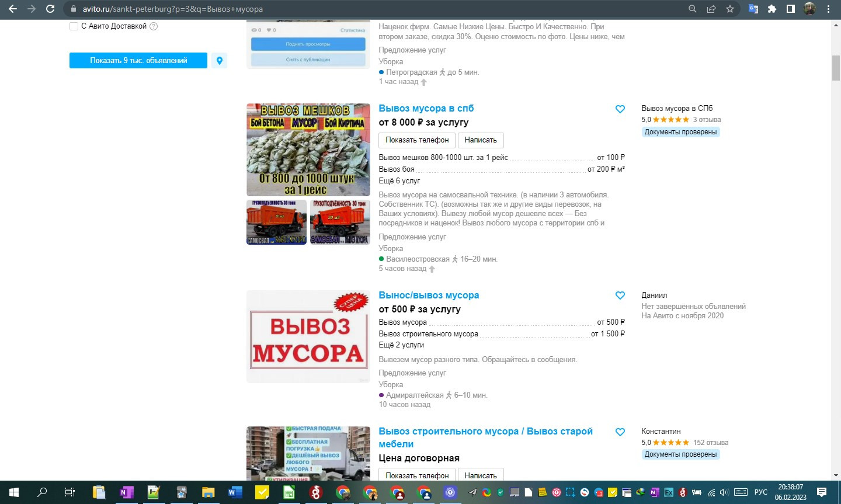Click the "Петроградская" metro station text
This screenshot has width=841, height=504.
point(411,72)
